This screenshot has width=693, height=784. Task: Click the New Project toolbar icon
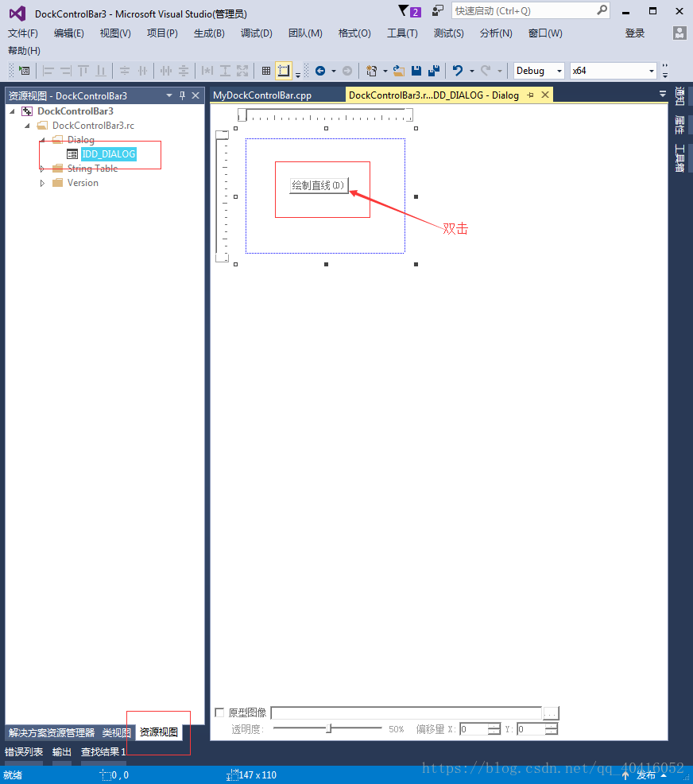pos(371,71)
